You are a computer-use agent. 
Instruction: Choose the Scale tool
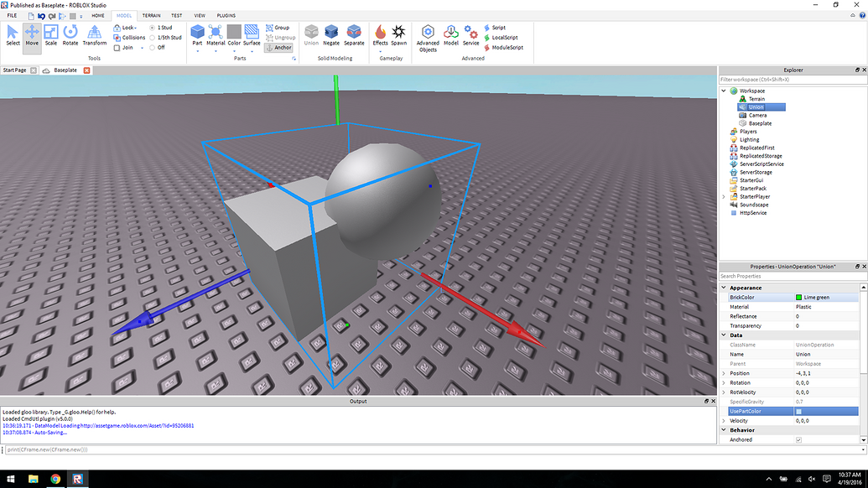[51, 35]
